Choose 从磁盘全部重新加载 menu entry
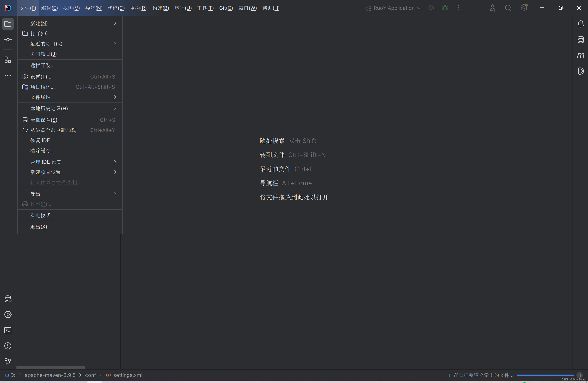The width and height of the screenshot is (588, 383). pyautogui.click(x=70, y=130)
